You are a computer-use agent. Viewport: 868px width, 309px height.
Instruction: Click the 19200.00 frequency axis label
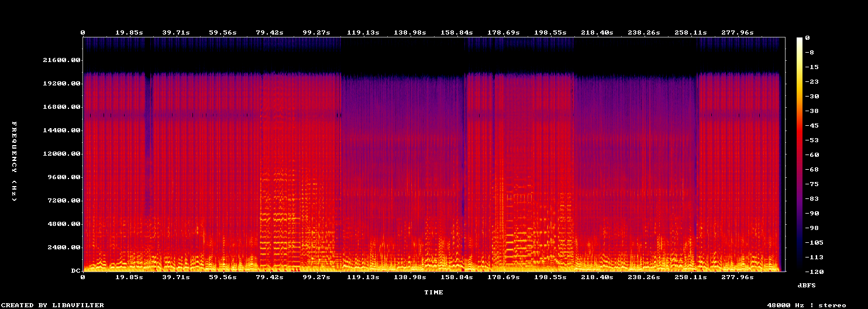62,84
